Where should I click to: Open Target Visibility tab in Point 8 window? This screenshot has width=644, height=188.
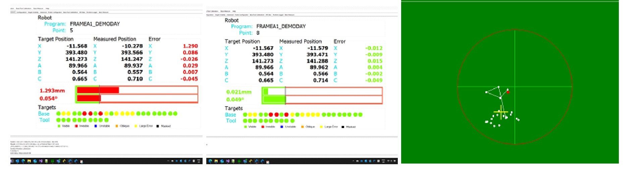220,15
